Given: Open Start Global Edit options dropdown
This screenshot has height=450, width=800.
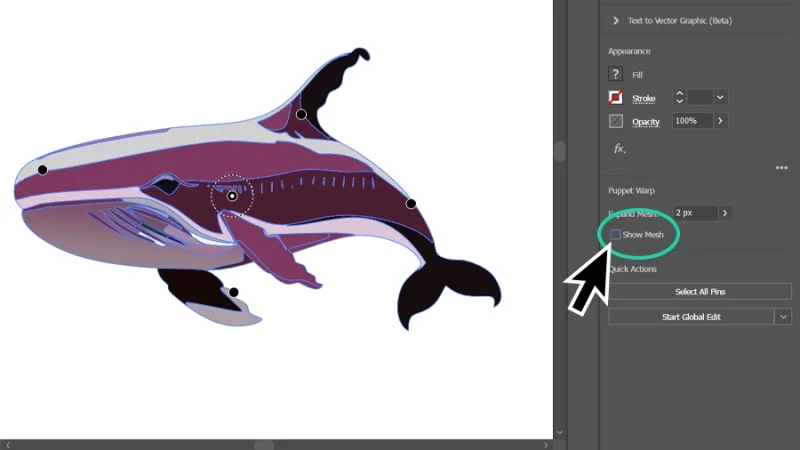Looking at the screenshot, I should [x=783, y=317].
